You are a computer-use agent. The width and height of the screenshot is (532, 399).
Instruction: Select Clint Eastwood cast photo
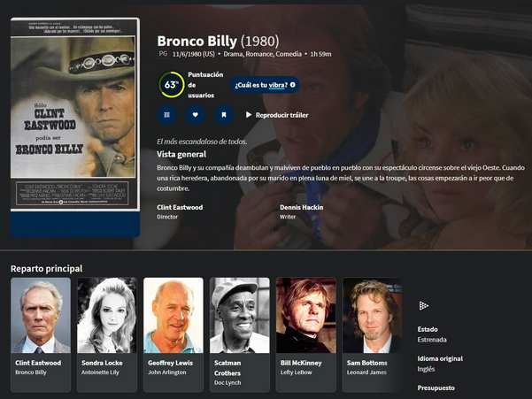click(41, 315)
